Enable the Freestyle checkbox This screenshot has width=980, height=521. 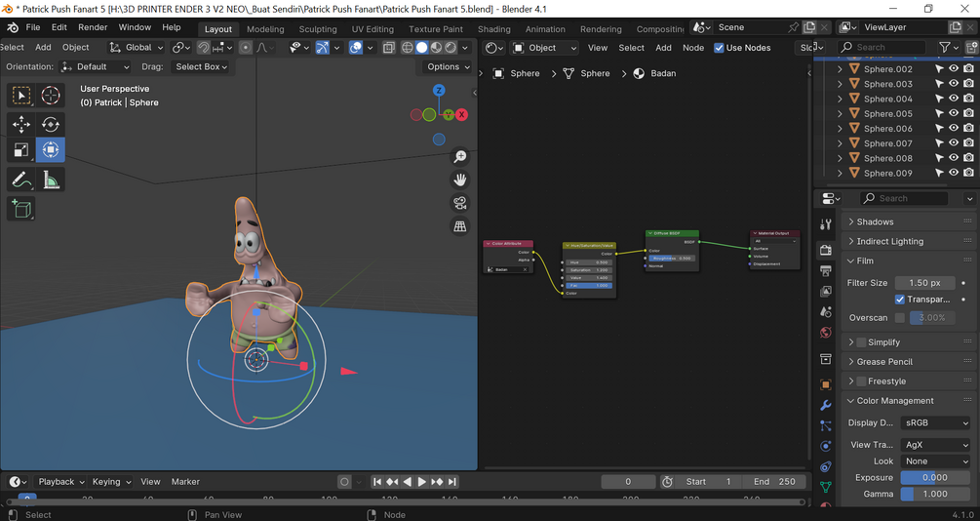(861, 381)
